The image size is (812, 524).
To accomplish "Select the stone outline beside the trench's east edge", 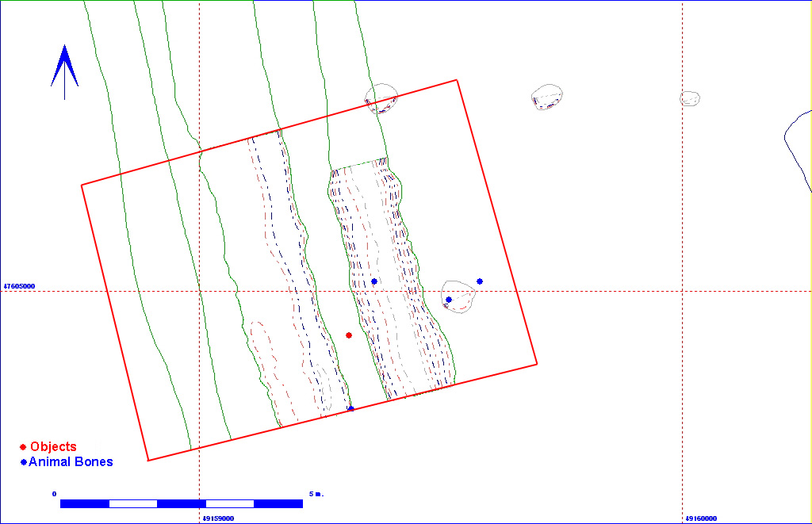I will pyautogui.click(x=458, y=296).
